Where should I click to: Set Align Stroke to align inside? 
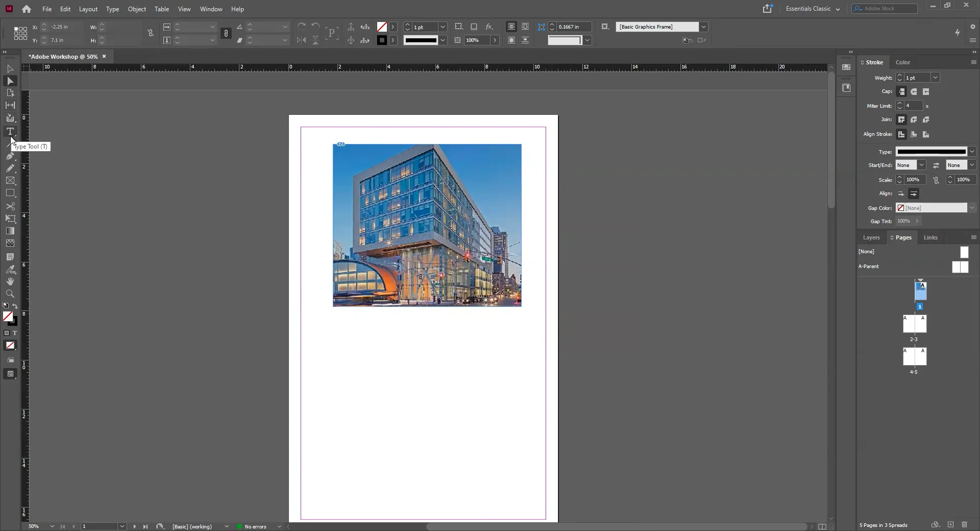click(914, 135)
